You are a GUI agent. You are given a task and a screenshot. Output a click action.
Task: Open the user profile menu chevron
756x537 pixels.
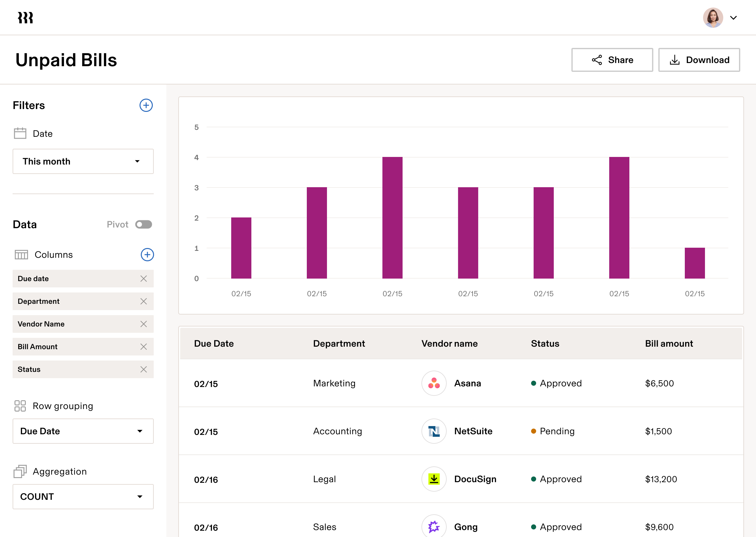pyautogui.click(x=733, y=18)
